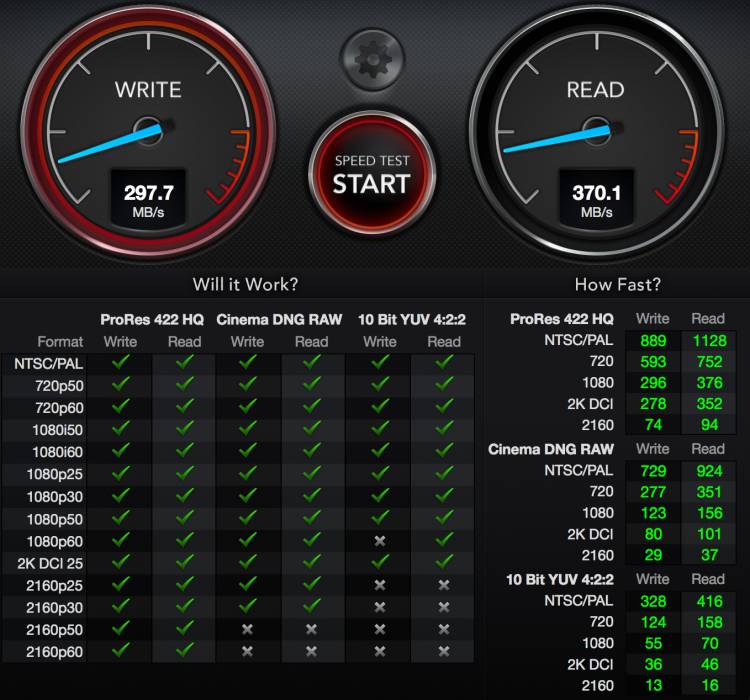Select the 1080p60 format row label
The image size is (750, 700).
[x=55, y=541]
